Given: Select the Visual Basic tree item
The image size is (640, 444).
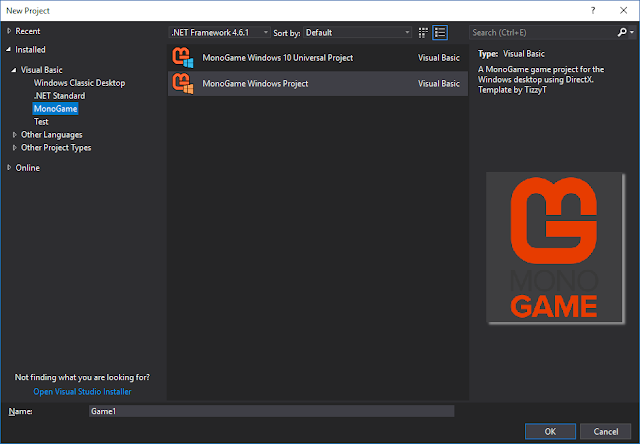Looking at the screenshot, I should (42, 70).
